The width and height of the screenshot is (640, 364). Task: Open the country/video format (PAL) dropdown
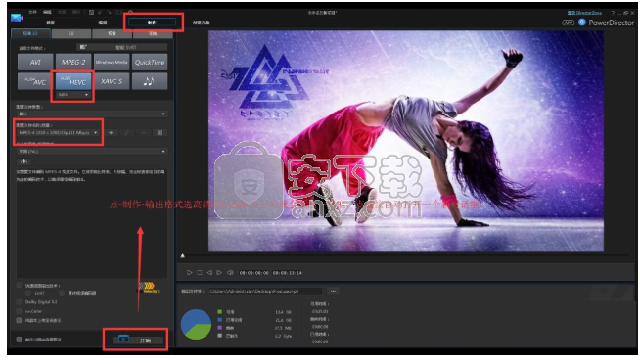(x=92, y=152)
